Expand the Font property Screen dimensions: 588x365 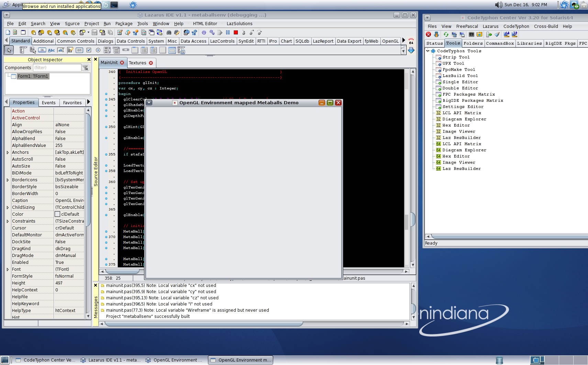pos(8,269)
